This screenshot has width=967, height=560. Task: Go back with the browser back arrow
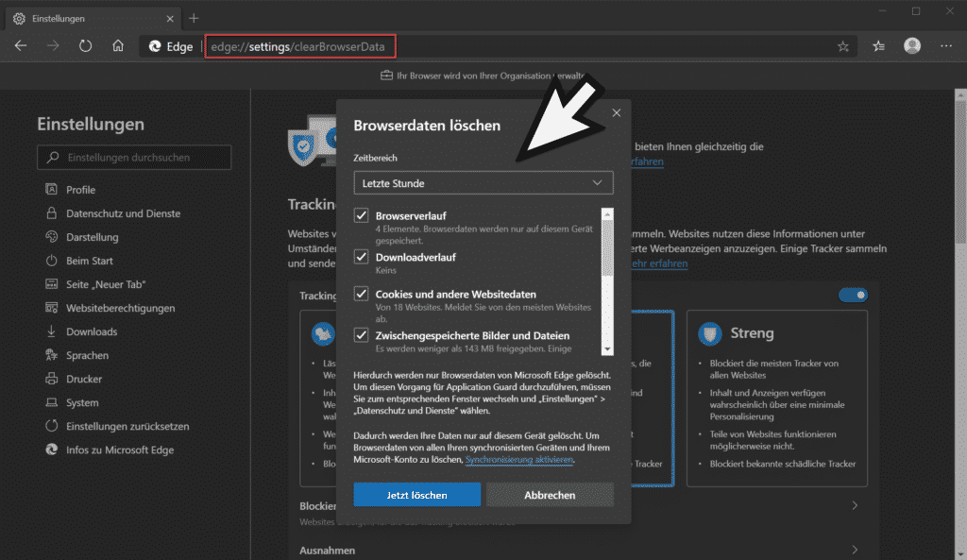(x=21, y=45)
